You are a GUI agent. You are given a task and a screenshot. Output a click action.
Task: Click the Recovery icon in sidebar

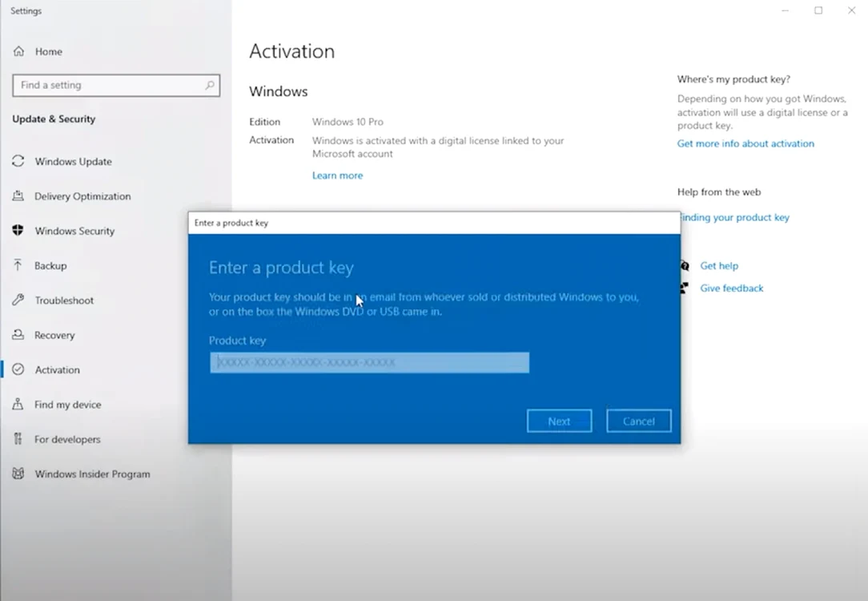pos(18,335)
